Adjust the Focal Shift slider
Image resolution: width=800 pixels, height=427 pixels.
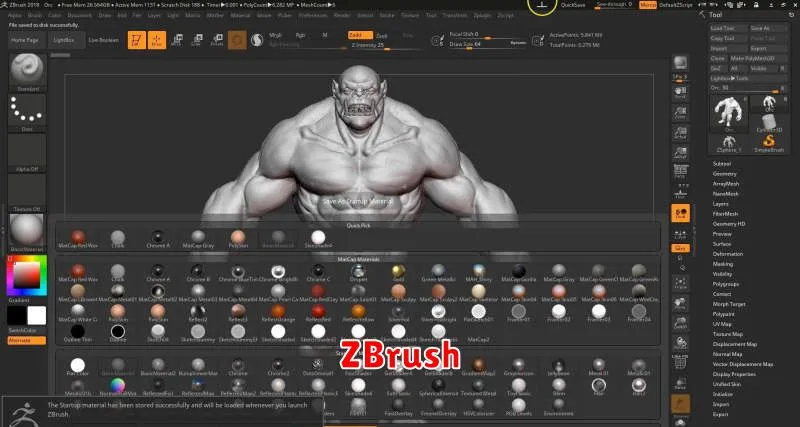pyautogui.click(x=487, y=35)
